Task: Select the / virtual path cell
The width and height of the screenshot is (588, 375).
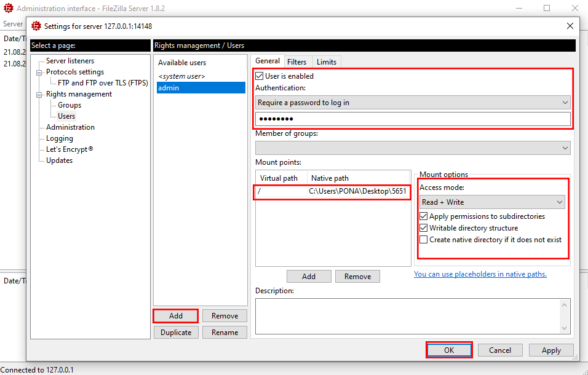Action: pyautogui.click(x=281, y=191)
